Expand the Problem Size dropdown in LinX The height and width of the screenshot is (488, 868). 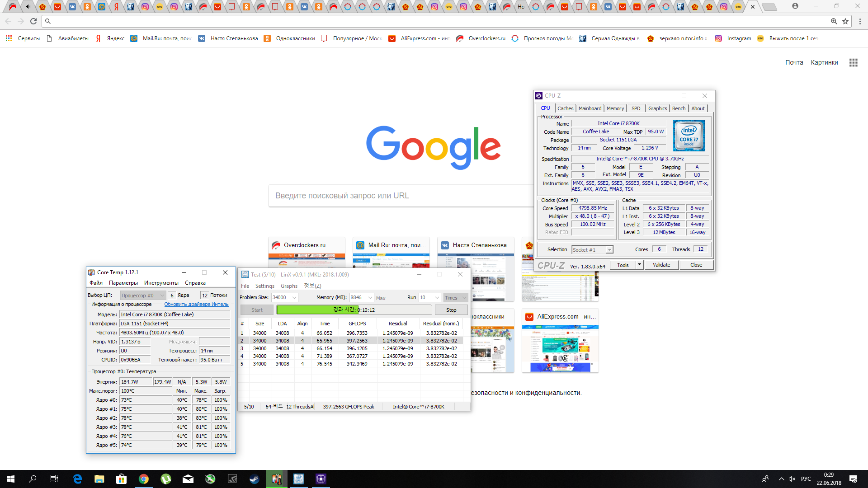coord(294,298)
